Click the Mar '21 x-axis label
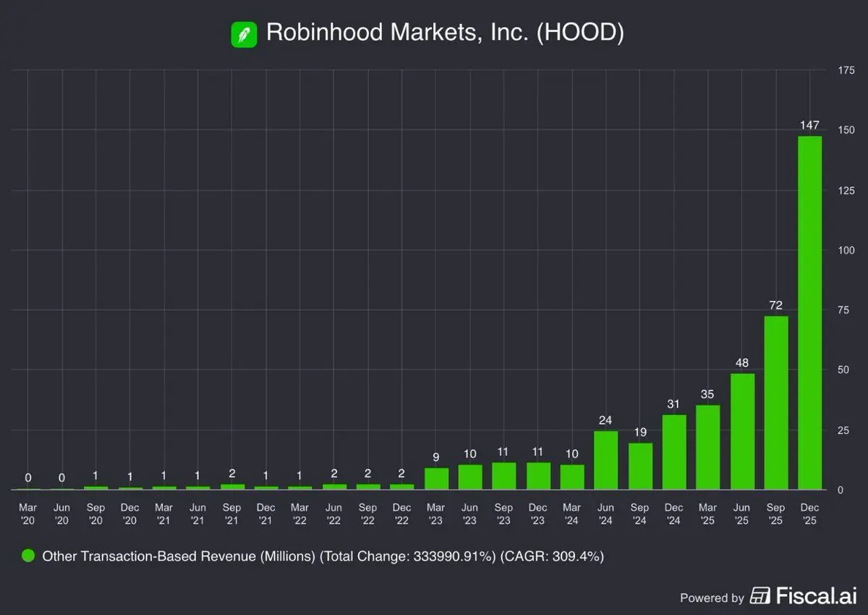Image resolution: width=868 pixels, height=615 pixels. (x=164, y=514)
